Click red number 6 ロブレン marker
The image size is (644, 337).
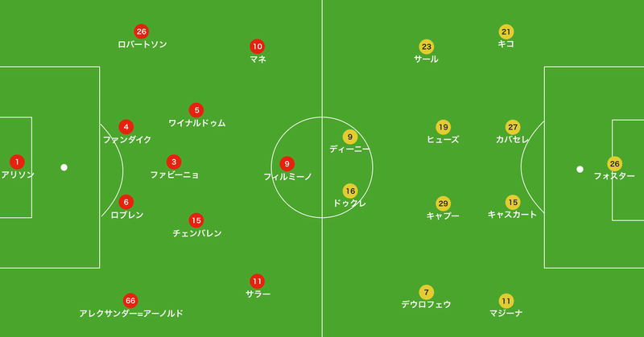[x=126, y=202]
